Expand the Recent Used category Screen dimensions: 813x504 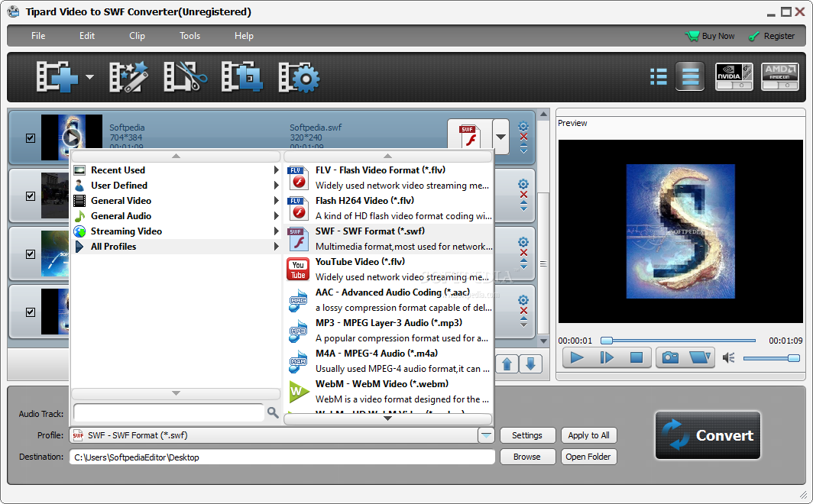(176, 170)
